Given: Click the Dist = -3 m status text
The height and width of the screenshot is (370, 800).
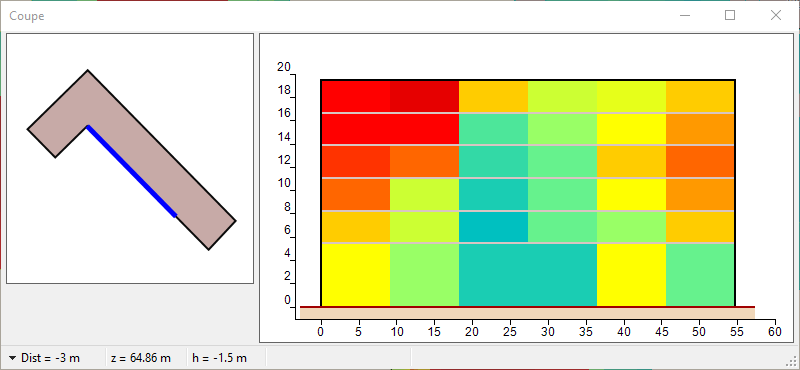Looking at the screenshot, I should tap(51, 358).
